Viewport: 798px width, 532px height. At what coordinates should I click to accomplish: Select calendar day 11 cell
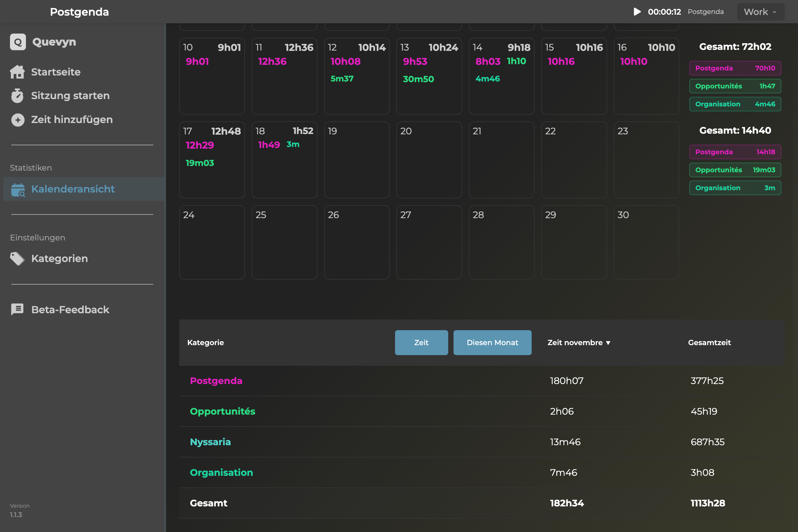click(x=284, y=76)
